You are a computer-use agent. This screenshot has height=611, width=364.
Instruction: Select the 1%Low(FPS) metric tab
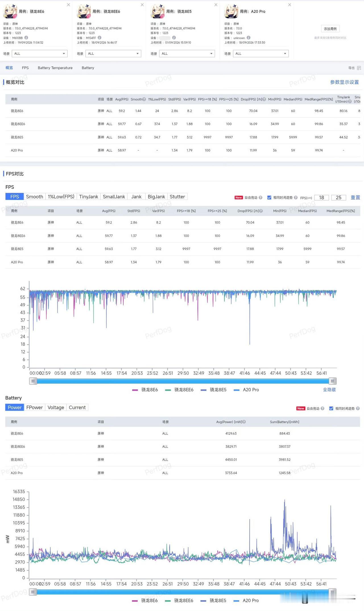pos(61,197)
